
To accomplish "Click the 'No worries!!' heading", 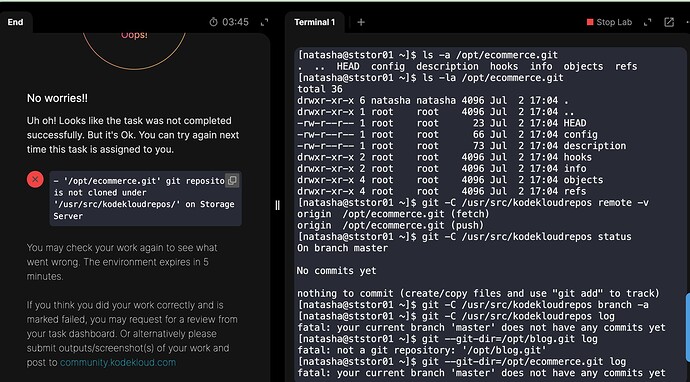I will tap(57, 98).
